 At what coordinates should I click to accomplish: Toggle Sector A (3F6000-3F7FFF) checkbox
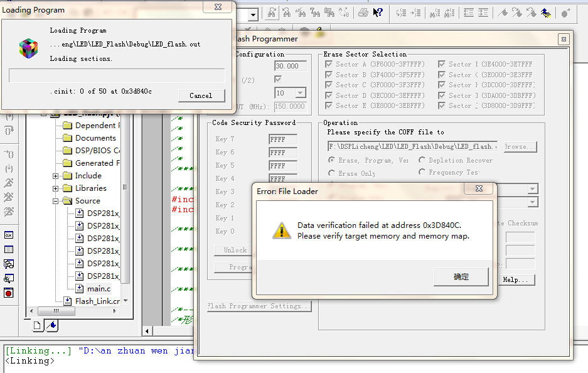tap(329, 64)
